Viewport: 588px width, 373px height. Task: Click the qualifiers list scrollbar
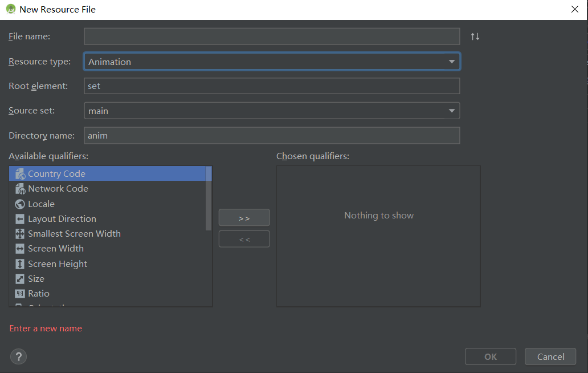(209, 198)
